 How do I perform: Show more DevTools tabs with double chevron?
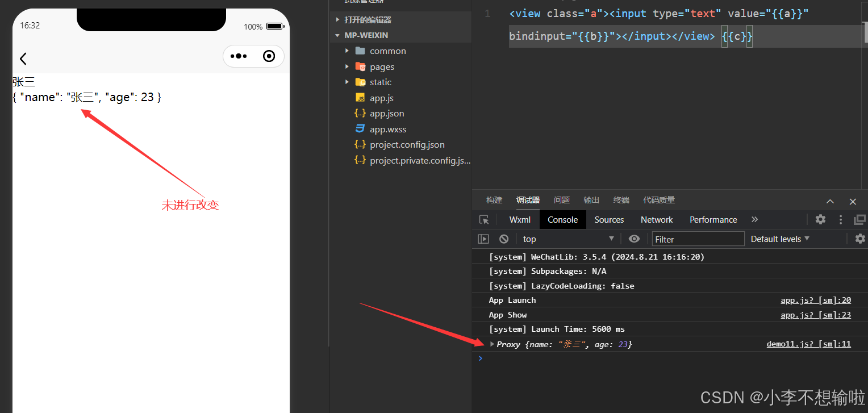[x=755, y=219]
